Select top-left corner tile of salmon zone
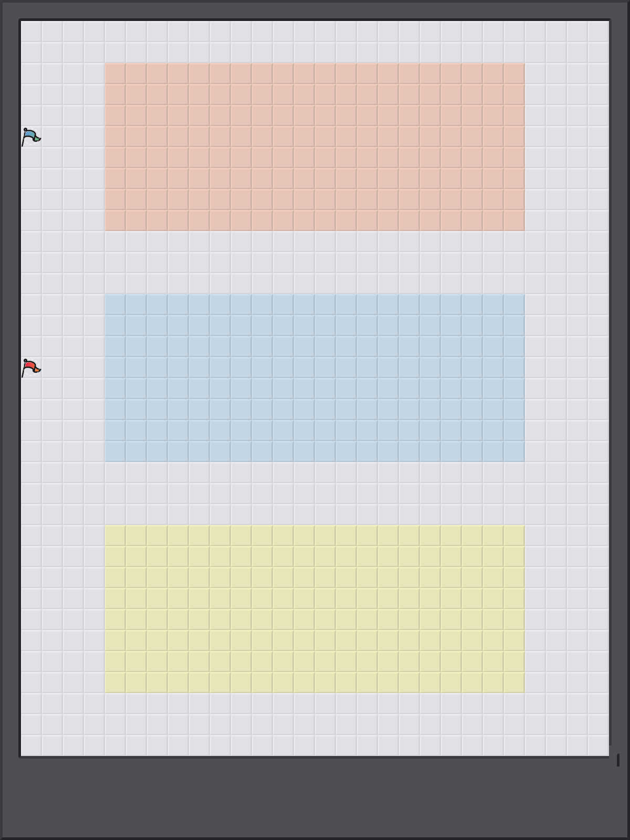 (x=115, y=73)
